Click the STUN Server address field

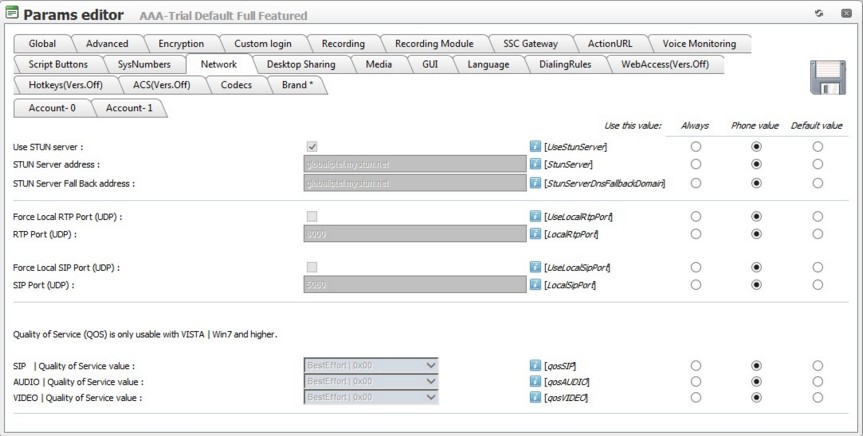(x=414, y=164)
